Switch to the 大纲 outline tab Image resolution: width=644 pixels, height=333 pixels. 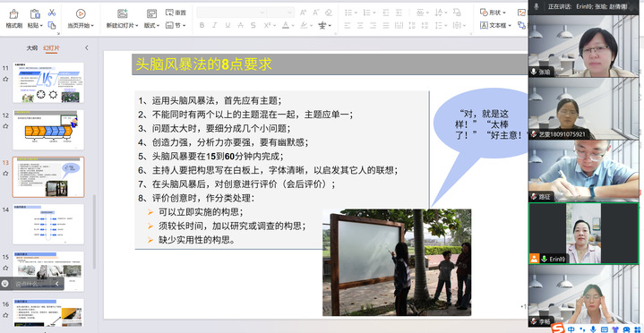32,48
